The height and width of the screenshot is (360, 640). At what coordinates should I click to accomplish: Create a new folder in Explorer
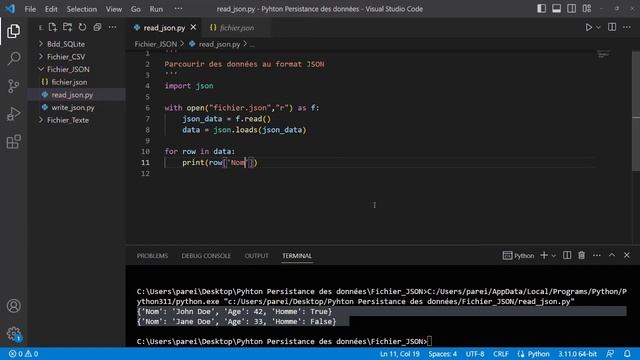click(x=67, y=27)
